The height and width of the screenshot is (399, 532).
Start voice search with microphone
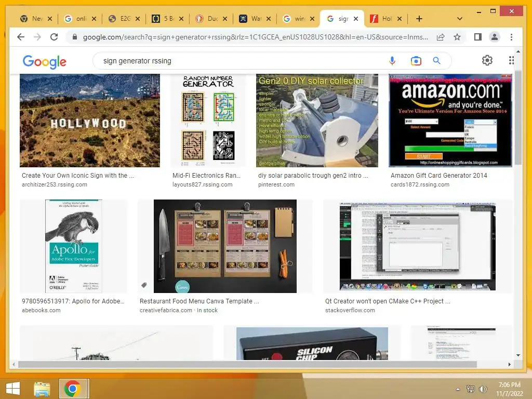392,61
